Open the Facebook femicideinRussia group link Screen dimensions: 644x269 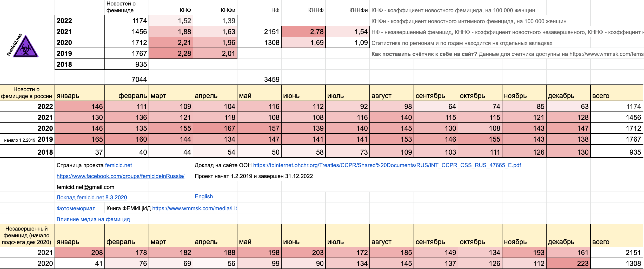point(121,176)
